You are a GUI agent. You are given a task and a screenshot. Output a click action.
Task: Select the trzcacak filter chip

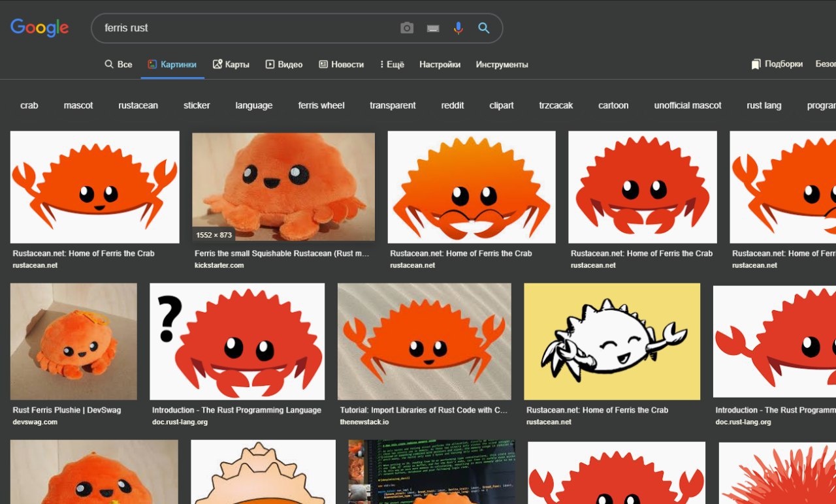pos(556,105)
